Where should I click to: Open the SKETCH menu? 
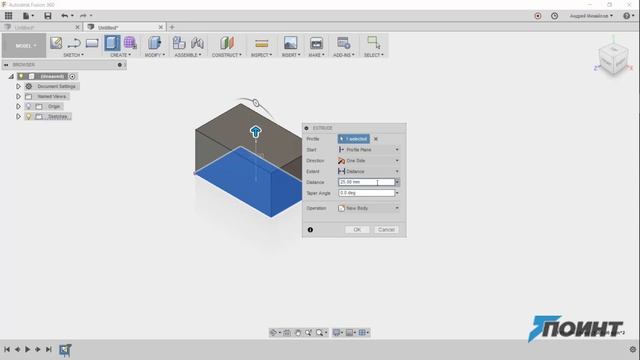[73, 55]
